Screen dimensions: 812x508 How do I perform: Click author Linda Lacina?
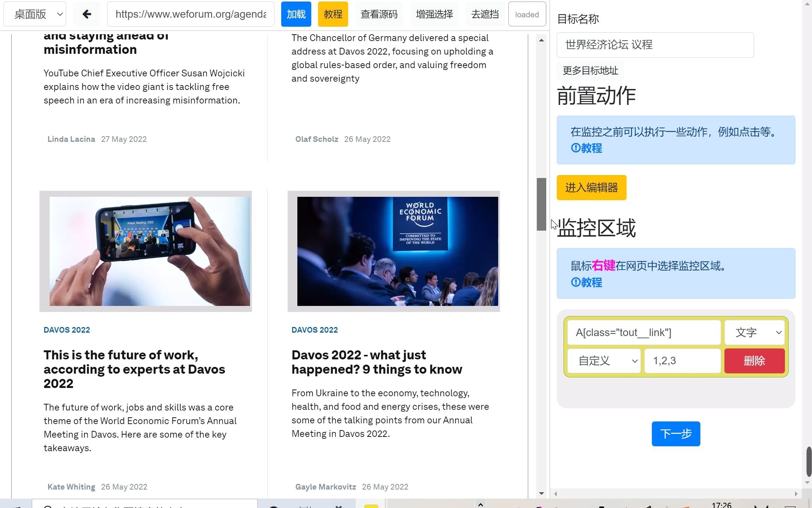[71, 139]
